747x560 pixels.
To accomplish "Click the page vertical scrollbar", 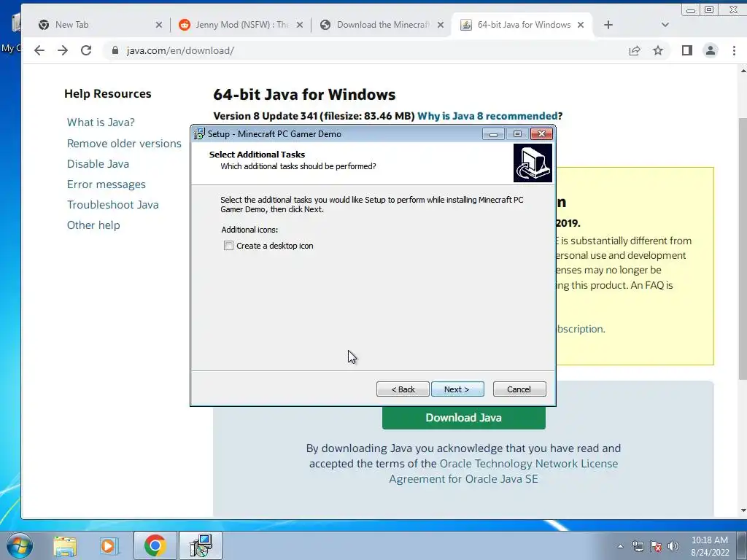I will pyautogui.click(x=743, y=248).
